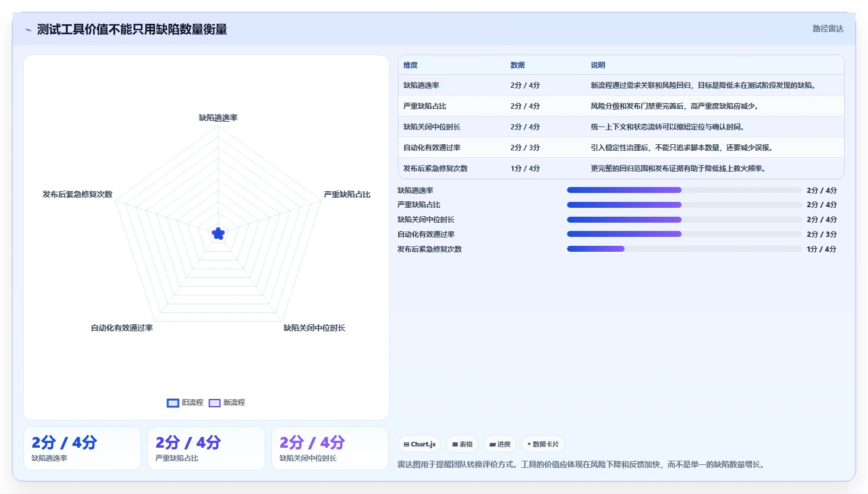Select the 表格 tag chip
Viewport: 868px width, 494px height.
click(462, 444)
